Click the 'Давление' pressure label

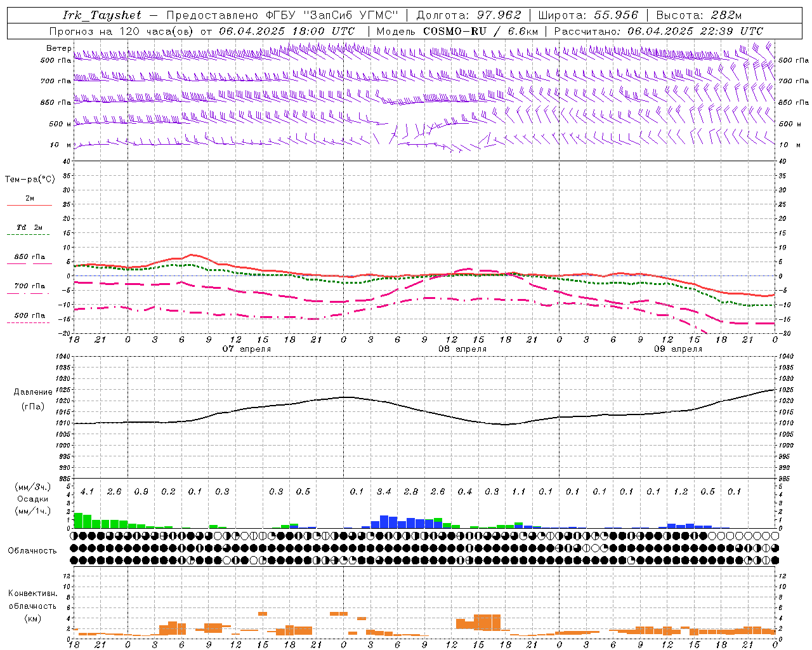coord(33,392)
